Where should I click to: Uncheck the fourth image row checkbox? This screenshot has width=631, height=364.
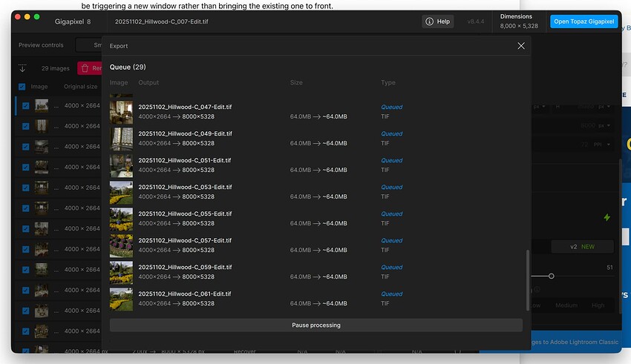coord(26,167)
